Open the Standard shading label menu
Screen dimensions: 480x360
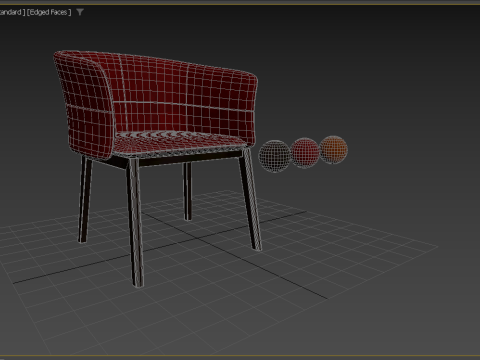point(12,12)
